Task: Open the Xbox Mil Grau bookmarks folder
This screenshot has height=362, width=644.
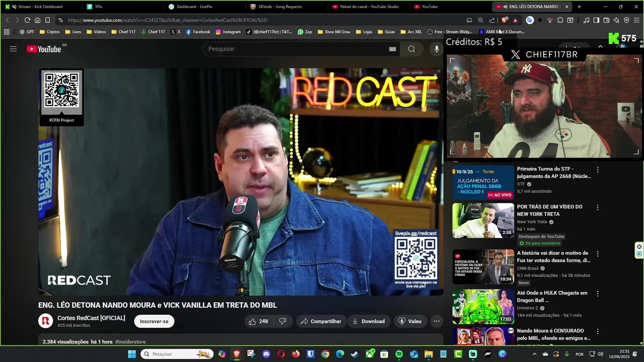Action: pos(333,32)
